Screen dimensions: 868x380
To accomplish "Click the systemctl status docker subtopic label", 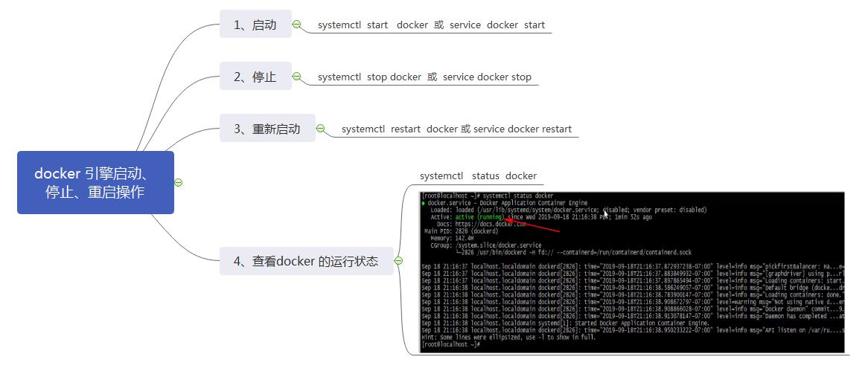I will coord(478,176).
